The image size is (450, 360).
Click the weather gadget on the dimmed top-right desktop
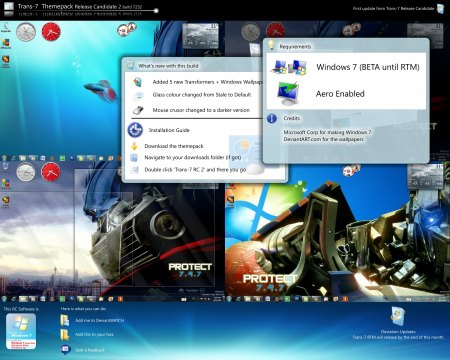(425, 35)
